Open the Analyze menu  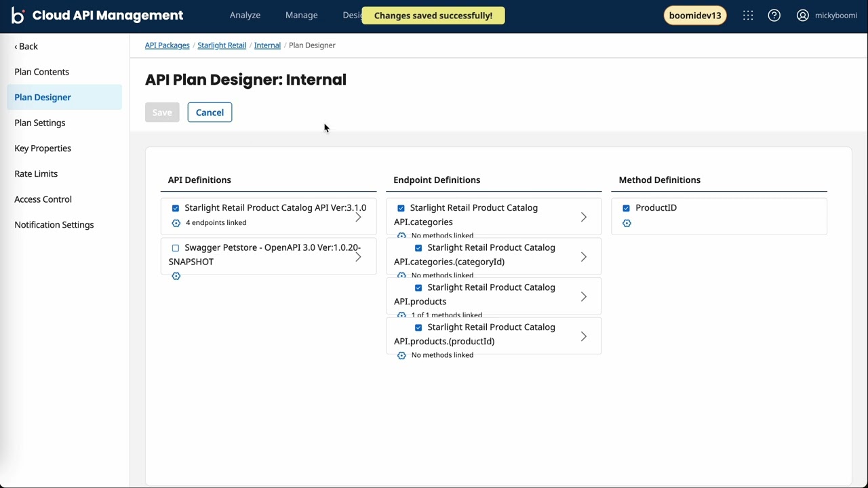[245, 15]
